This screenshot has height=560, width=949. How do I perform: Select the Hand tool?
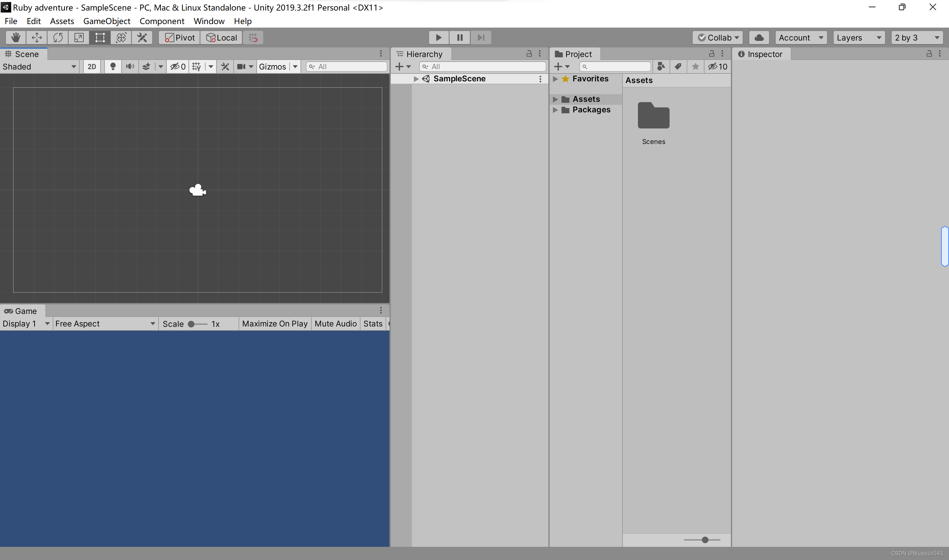(15, 37)
